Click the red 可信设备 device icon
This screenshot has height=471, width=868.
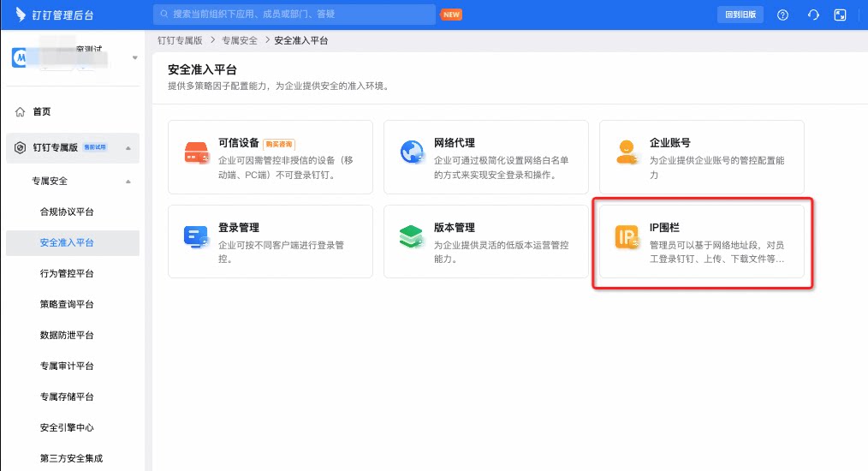[197, 153]
